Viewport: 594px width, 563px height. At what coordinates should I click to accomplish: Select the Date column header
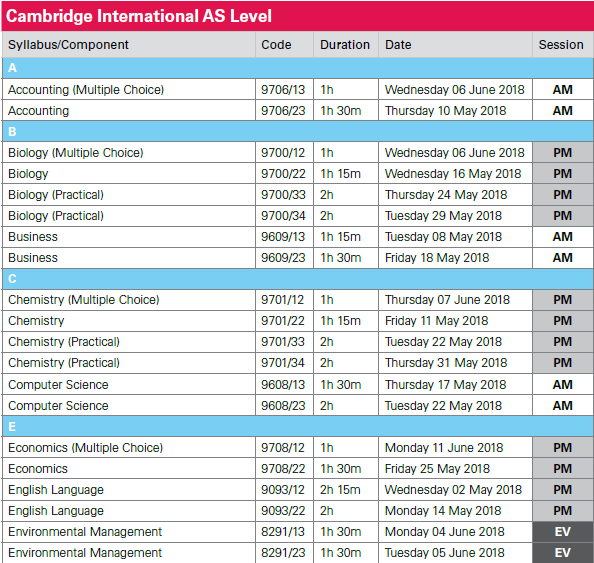[398, 45]
